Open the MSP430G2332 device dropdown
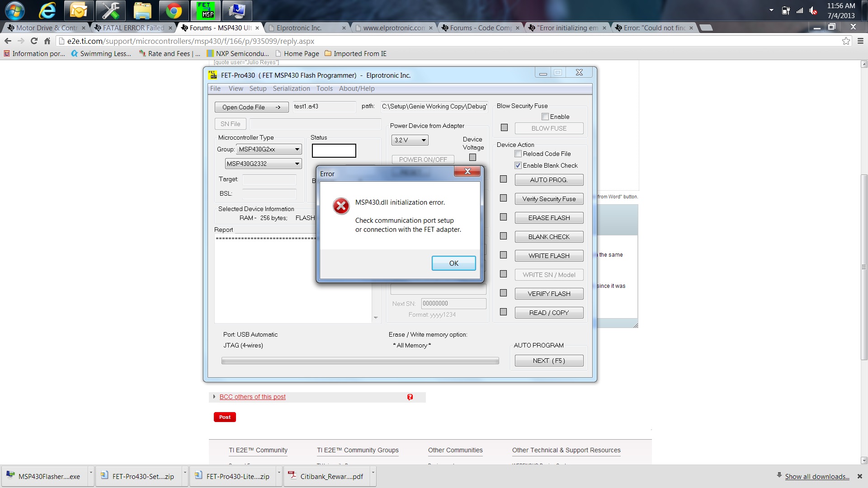Image resolution: width=868 pixels, height=488 pixels. click(263, 164)
